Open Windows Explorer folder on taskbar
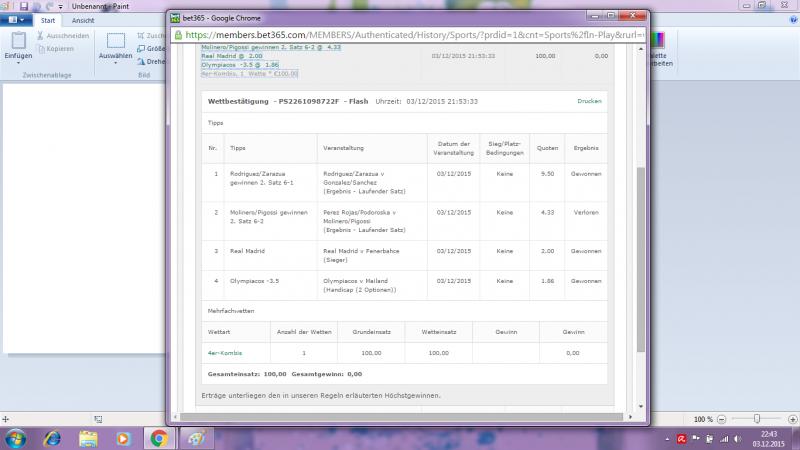This screenshot has width=800, height=450. (88, 439)
